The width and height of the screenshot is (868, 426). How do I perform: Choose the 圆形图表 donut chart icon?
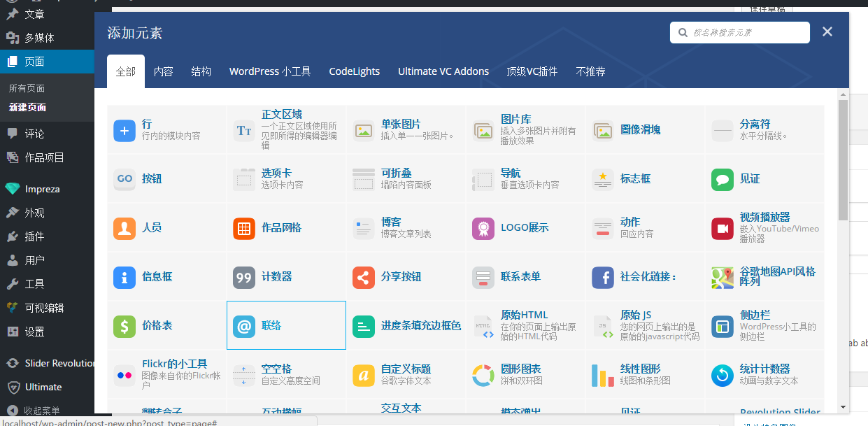tap(483, 375)
